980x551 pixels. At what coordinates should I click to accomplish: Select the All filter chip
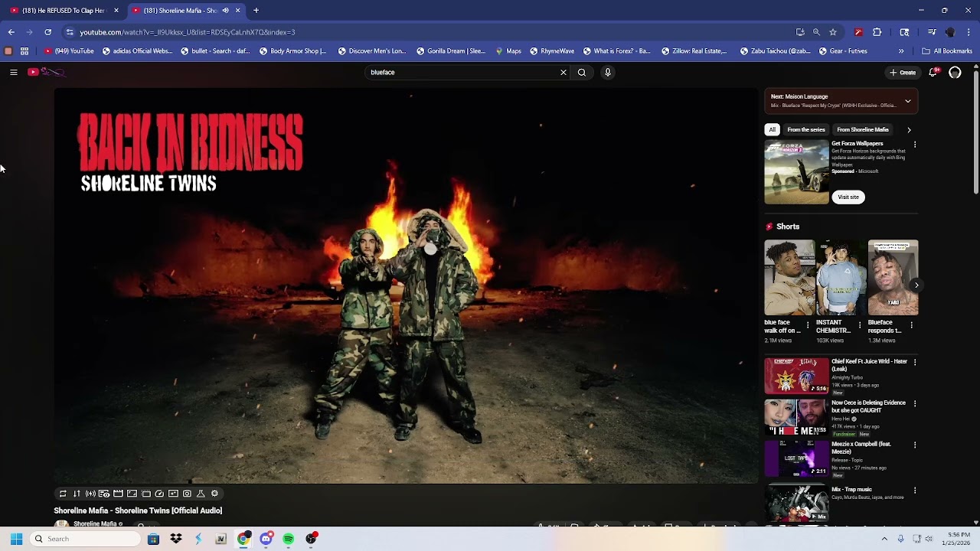773,129
